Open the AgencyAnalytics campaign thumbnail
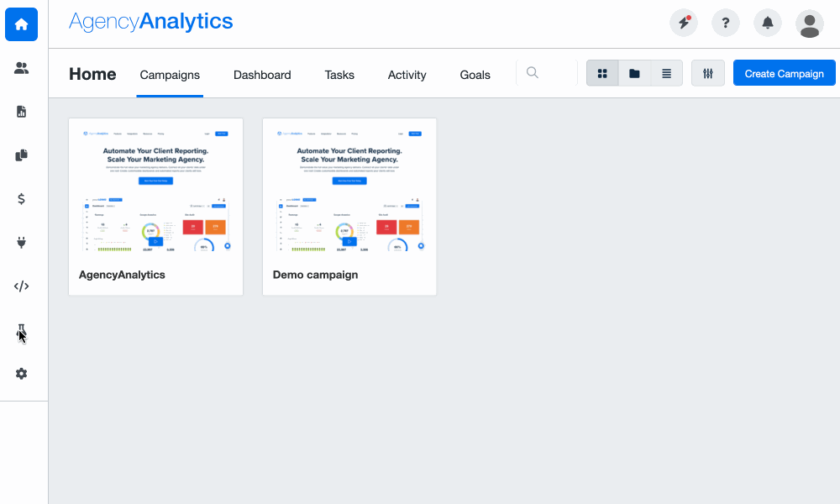The image size is (840, 504). click(x=156, y=192)
